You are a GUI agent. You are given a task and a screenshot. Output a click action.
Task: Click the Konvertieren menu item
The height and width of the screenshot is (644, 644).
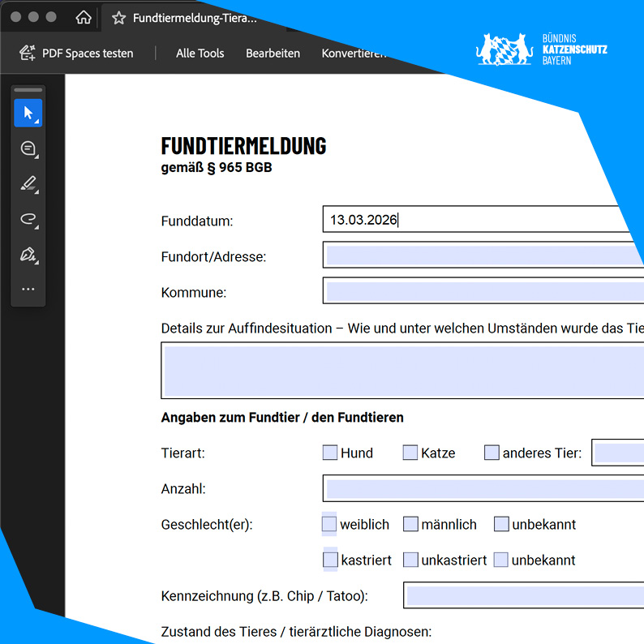click(x=353, y=54)
